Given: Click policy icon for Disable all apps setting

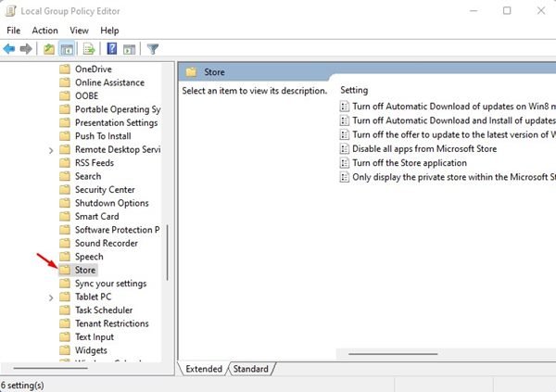Looking at the screenshot, I should [x=345, y=148].
